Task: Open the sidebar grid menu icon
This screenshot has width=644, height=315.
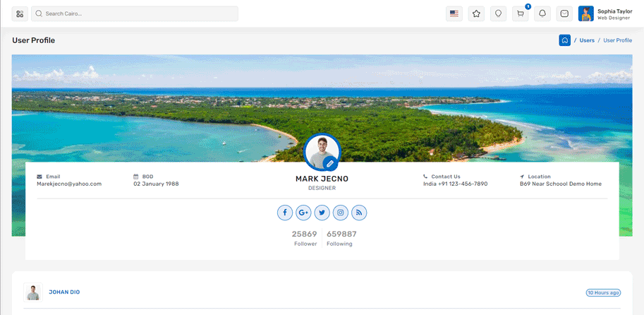Action: pos(20,13)
